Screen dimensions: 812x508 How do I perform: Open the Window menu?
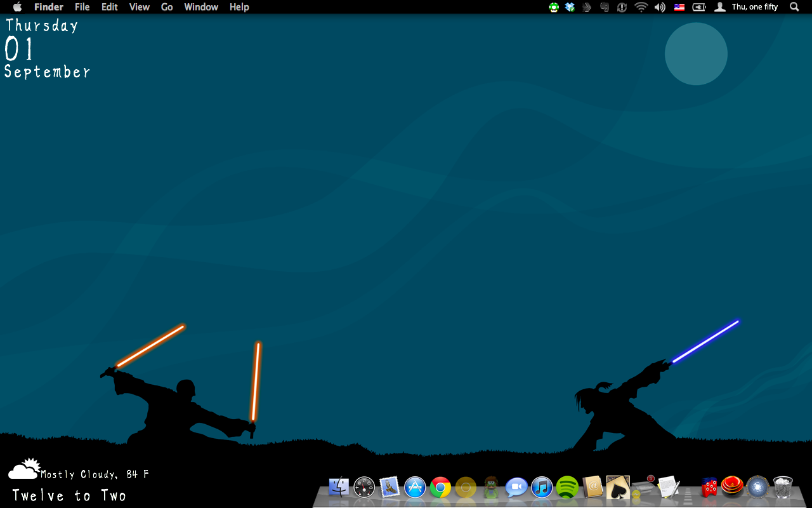(x=201, y=7)
